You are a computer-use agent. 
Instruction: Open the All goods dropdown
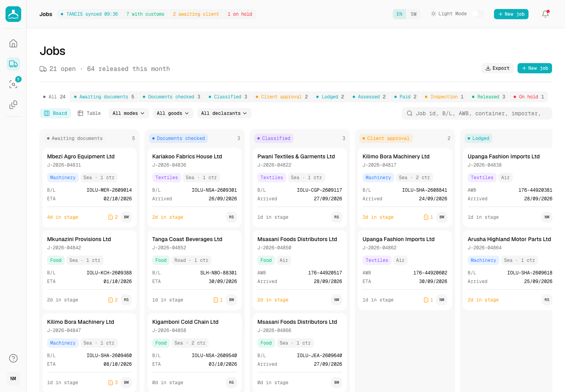[x=173, y=113]
